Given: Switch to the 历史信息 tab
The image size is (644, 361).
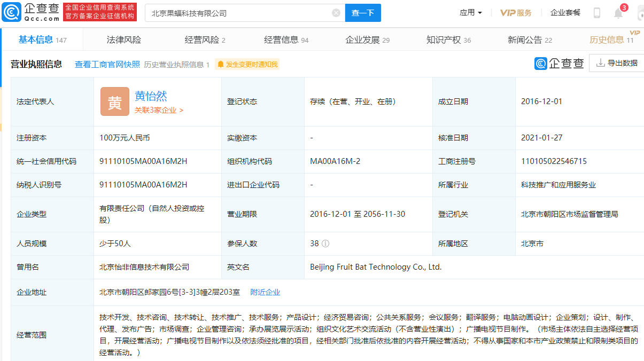Looking at the screenshot, I should pos(611,40).
